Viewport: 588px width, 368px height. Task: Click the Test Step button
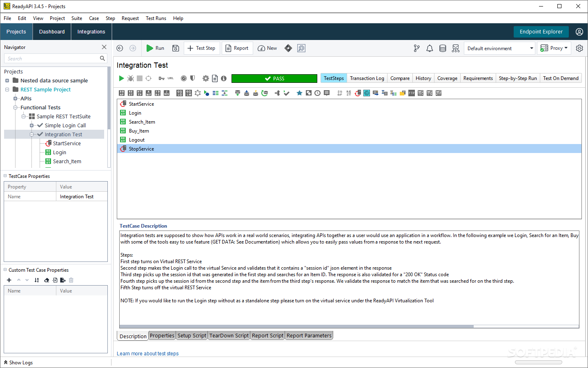pos(202,48)
